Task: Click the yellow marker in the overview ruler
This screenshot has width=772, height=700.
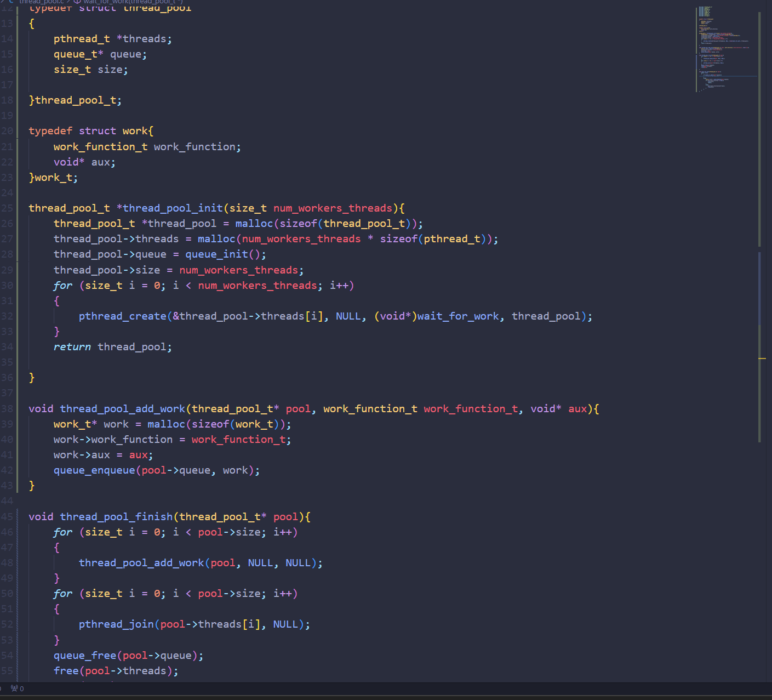Action: [x=762, y=358]
